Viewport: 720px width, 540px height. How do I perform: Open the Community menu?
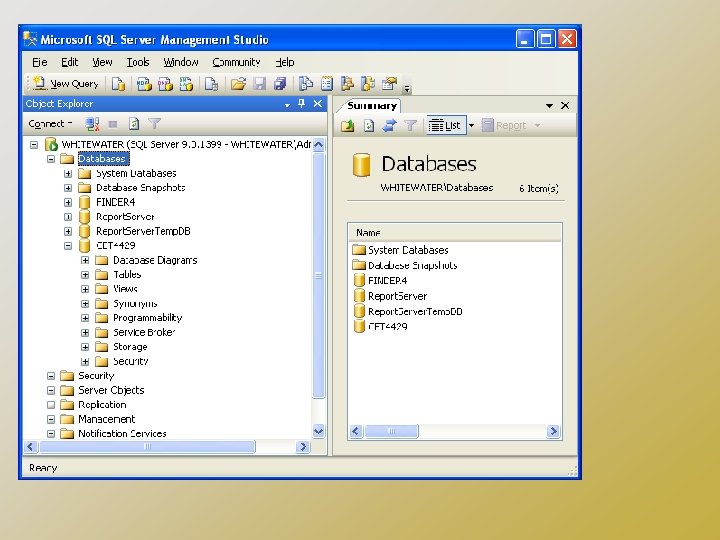236,62
